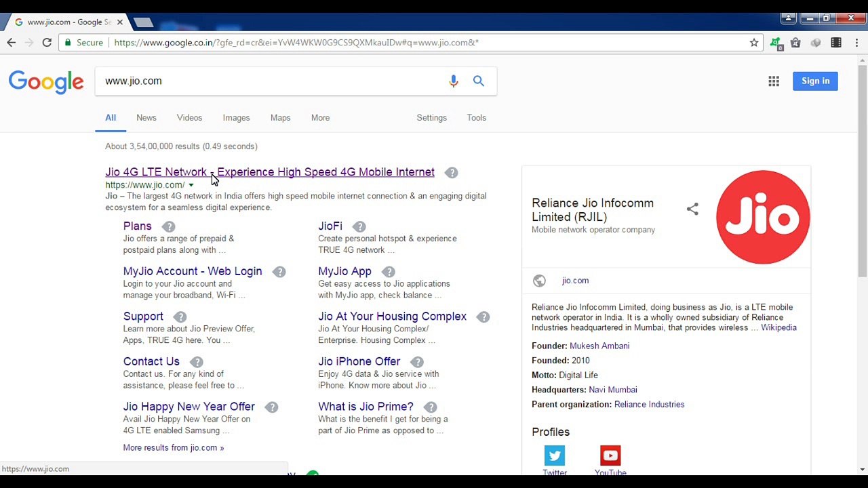Click the browser forward arrow
Image resolution: width=868 pixels, height=488 pixels.
click(28, 42)
